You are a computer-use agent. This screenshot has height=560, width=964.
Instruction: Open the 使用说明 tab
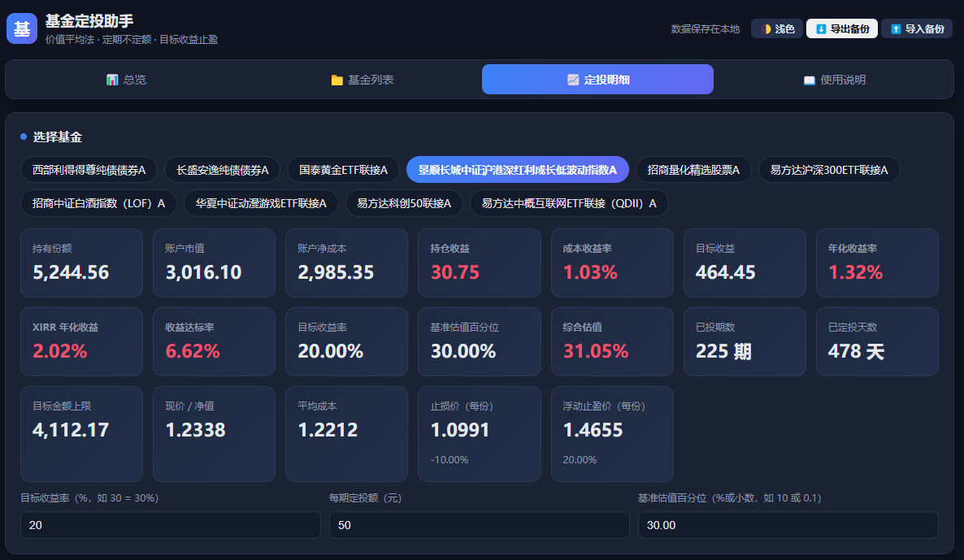[834, 80]
